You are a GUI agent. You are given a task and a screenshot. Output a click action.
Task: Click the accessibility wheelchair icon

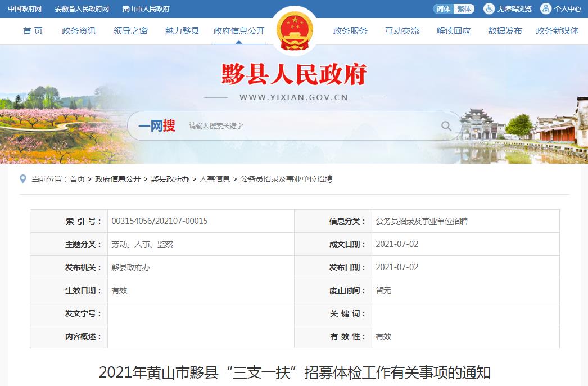pos(489,8)
